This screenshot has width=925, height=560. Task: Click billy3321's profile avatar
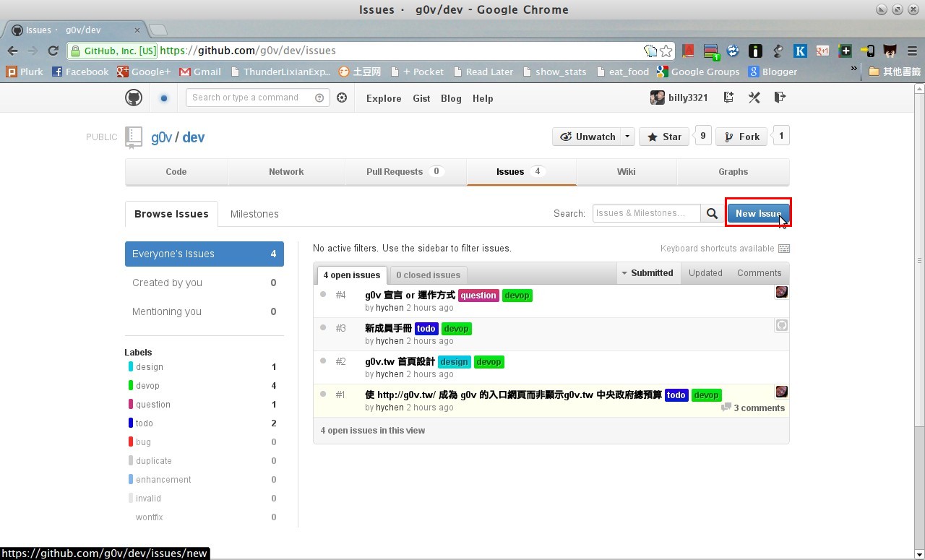coord(658,98)
